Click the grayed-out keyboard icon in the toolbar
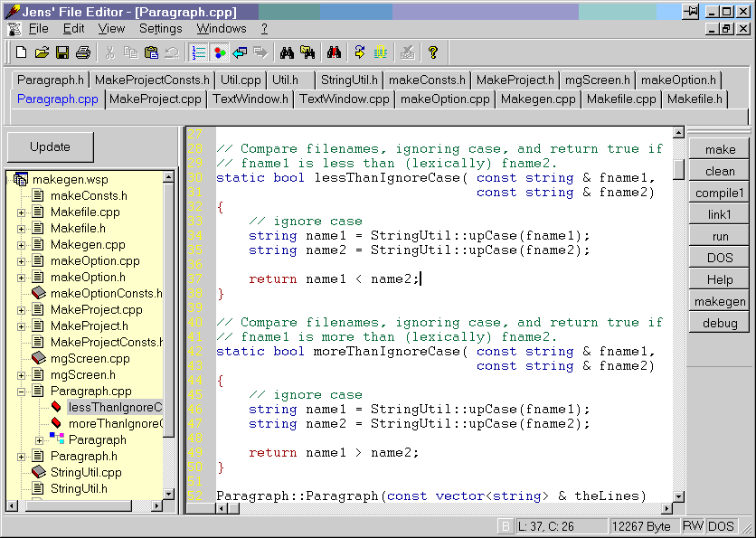Image resolution: width=756 pixels, height=538 pixels. tap(408, 52)
